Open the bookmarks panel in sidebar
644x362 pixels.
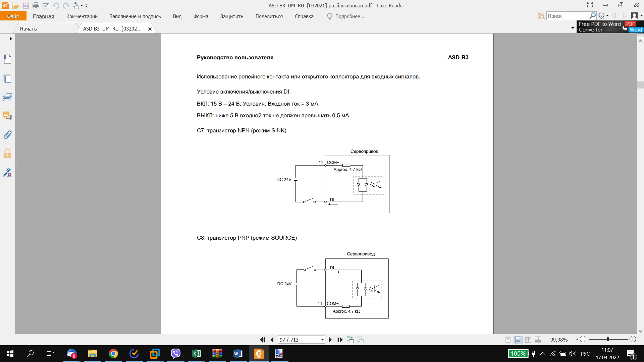tap(7, 59)
